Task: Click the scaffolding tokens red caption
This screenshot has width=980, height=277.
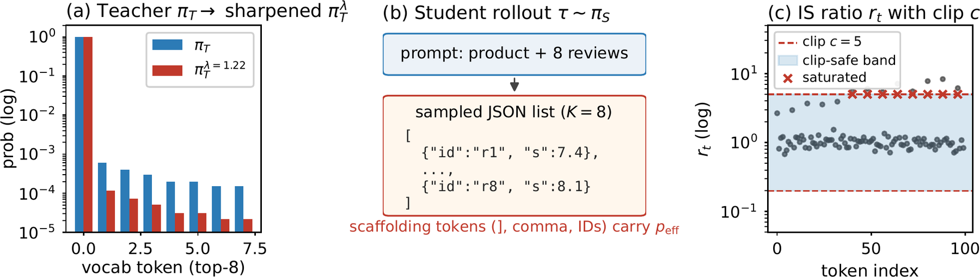Action: click(514, 227)
